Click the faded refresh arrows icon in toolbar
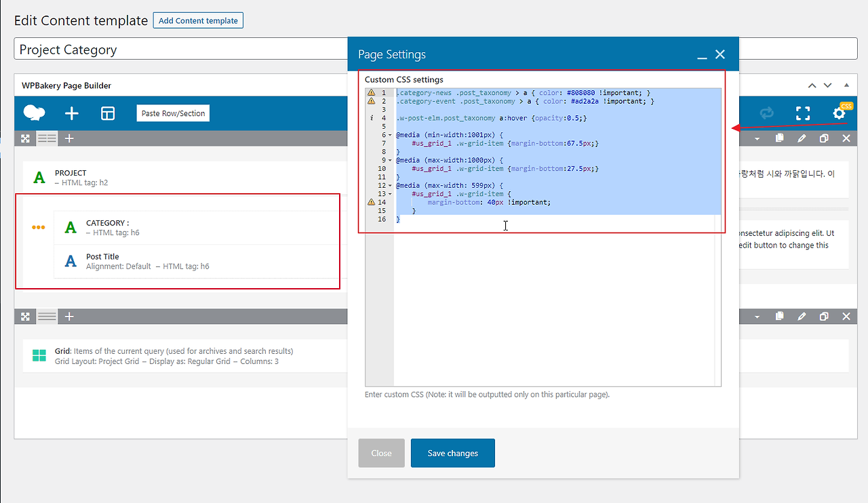868x503 pixels. [x=767, y=113]
